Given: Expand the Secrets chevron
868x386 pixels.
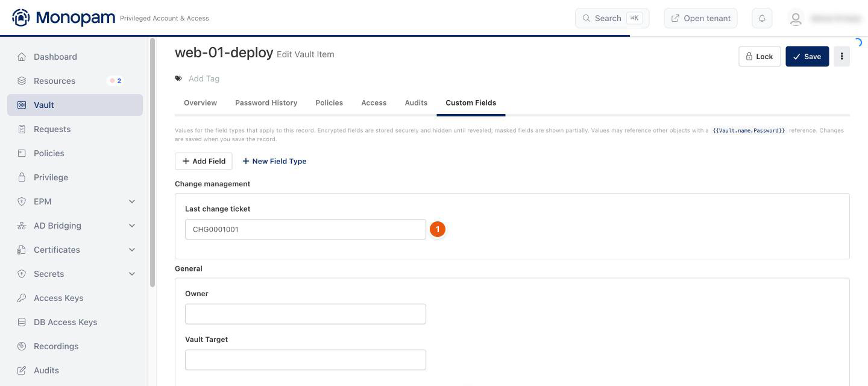Looking at the screenshot, I should tap(132, 274).
